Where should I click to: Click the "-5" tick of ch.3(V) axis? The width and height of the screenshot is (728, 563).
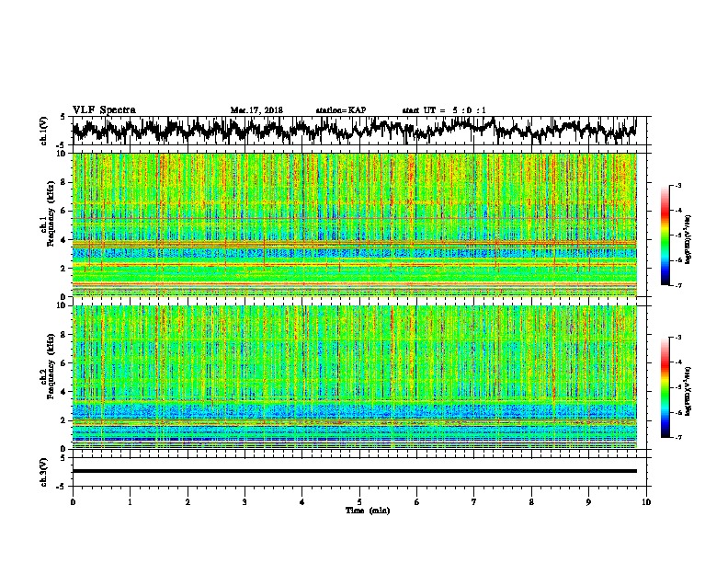[62, 487]
